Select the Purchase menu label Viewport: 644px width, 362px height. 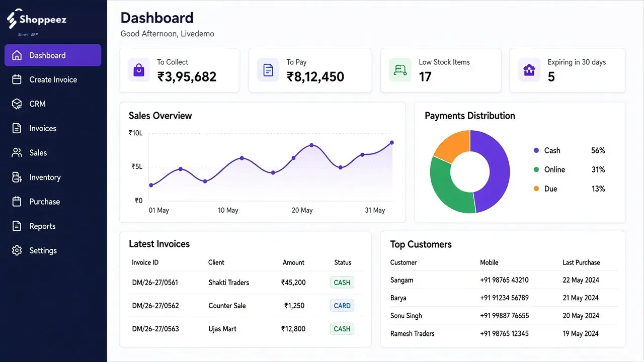point(44,202)
